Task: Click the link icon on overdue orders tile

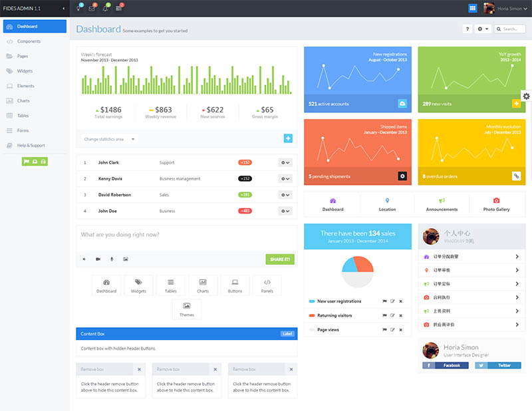Action: coord(516,176)
